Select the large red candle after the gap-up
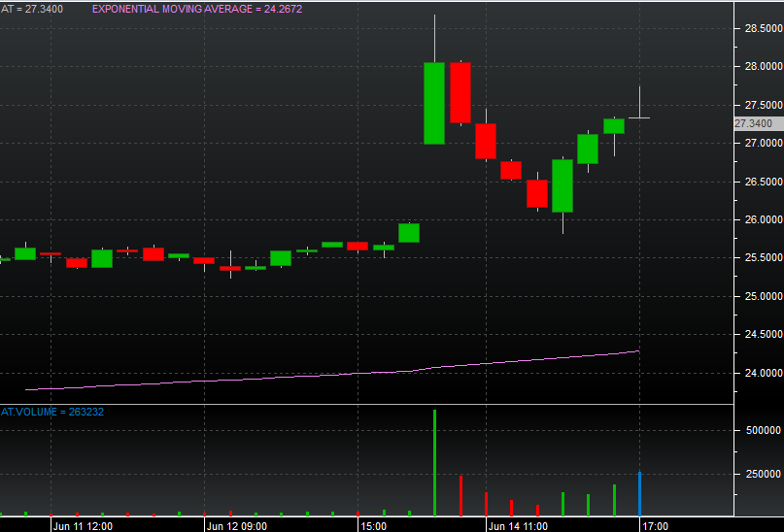This screenshot has width=784, height=532. [x=460, y=92]
